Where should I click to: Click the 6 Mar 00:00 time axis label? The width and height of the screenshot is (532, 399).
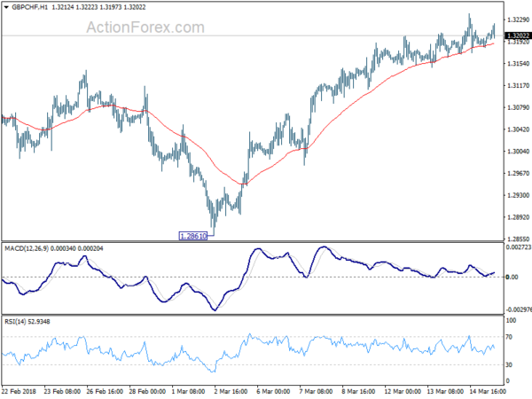(x=273, y=391)
